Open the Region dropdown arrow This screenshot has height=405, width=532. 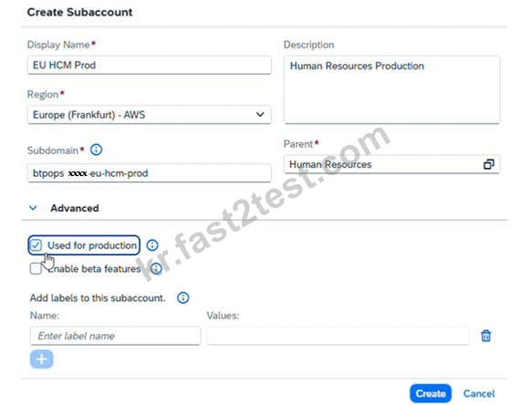pos(260,115)
